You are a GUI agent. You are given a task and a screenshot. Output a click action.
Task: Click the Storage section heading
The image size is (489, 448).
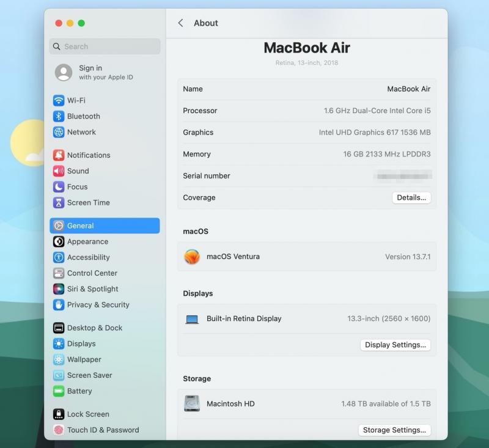coord(197,379)
